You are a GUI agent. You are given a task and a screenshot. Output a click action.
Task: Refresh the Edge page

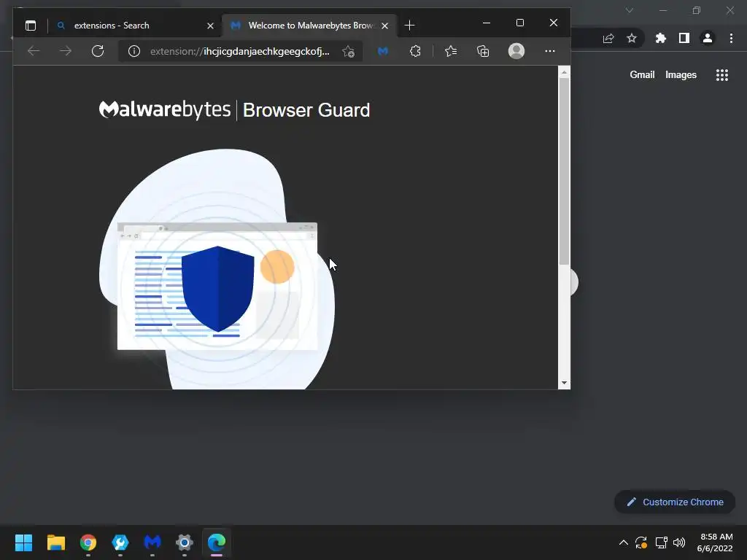pos(98,51)
